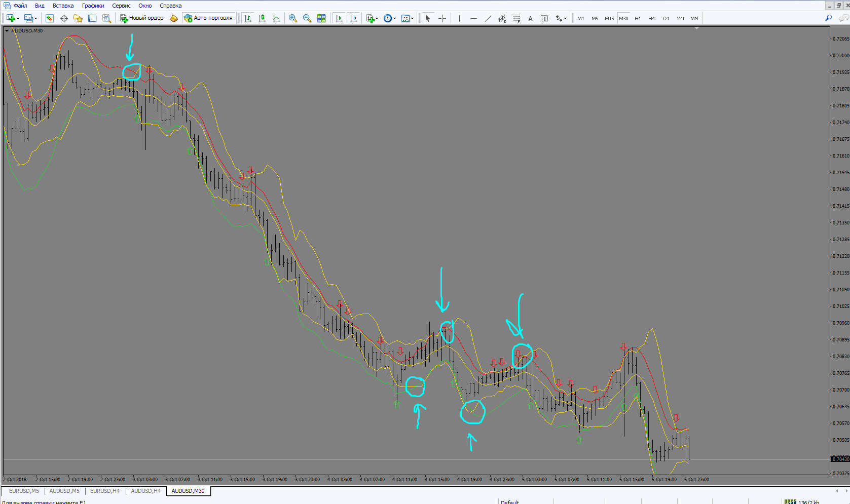Screen dimensions: 850x504
Task: Toggle the chart shift option
Action: tap(353, 18)
